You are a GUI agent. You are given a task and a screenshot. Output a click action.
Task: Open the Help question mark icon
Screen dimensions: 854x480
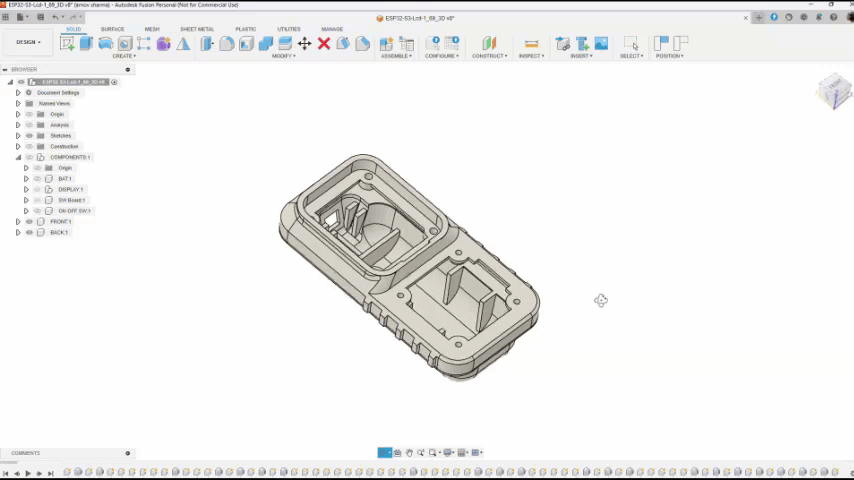[833, 17]
